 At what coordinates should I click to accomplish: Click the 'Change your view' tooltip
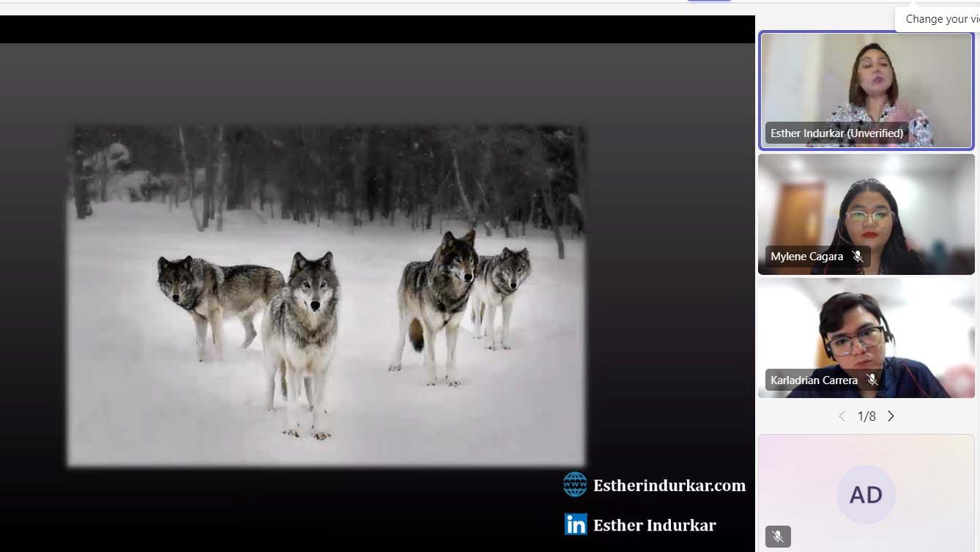tap(941, 19)
